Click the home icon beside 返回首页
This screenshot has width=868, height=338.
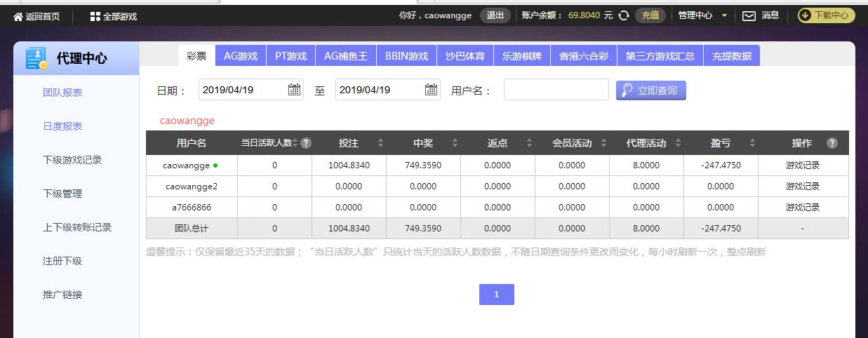[x=18, y=16]
